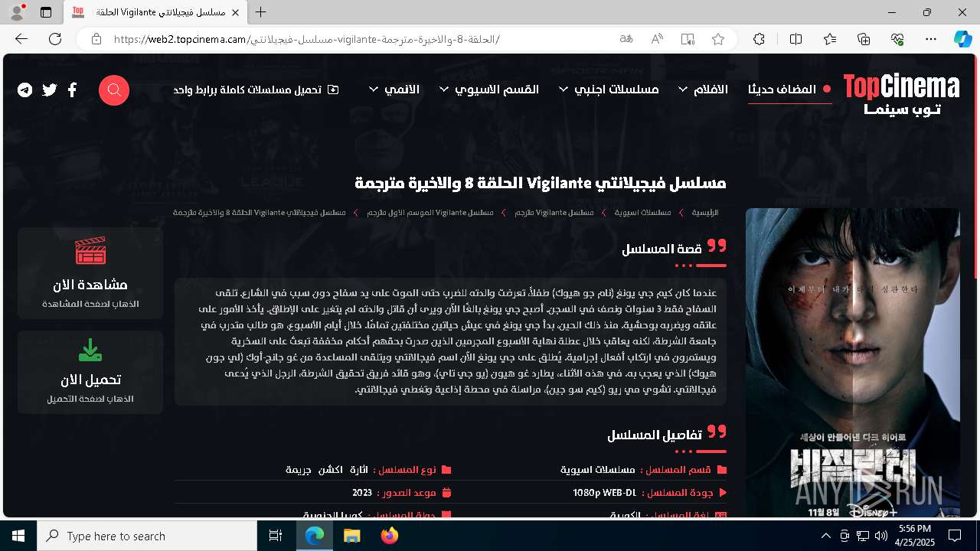
Task: View site information lock icon
Action: tap(96, 39)
